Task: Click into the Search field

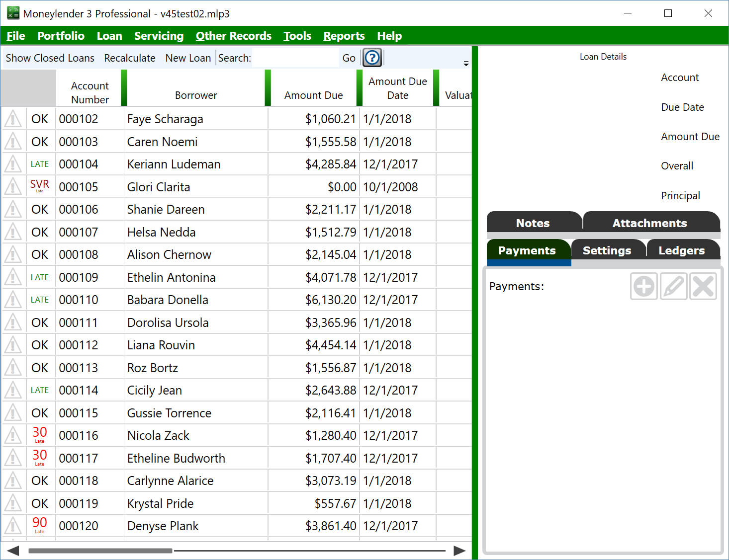Action: tap(295, 58)
